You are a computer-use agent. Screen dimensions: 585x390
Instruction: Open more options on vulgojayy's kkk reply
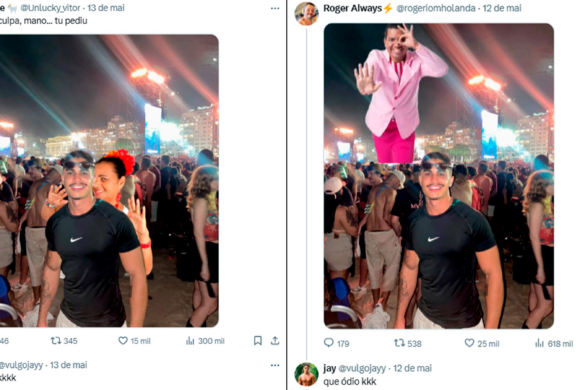pos(275,365)
